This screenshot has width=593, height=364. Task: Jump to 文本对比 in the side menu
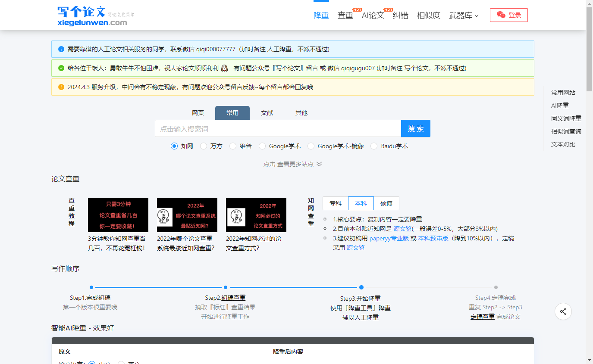pos(563,144)
